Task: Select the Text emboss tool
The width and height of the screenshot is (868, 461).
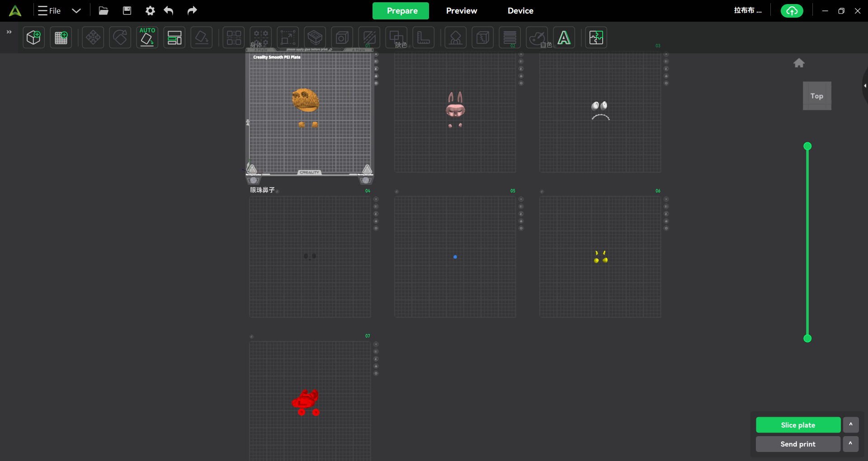Action: point(564,38)
